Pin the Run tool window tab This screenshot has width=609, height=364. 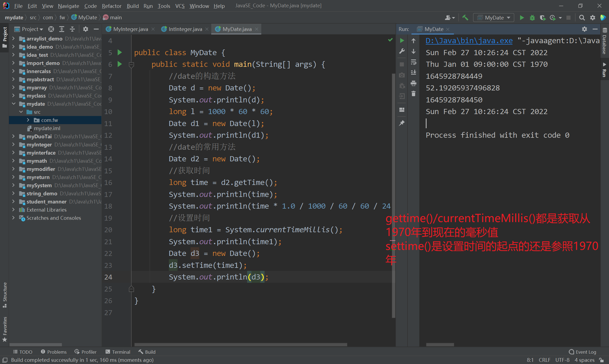click(402, 123)
